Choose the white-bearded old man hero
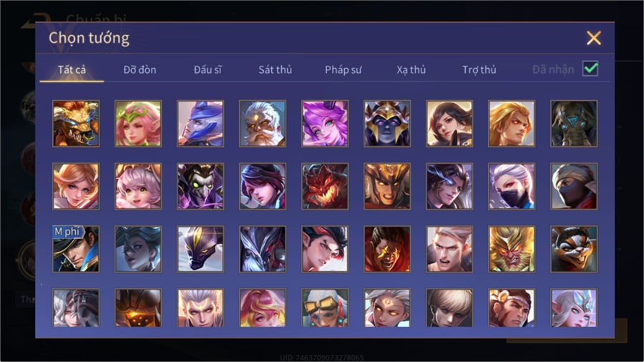The image size is (644, 362). [x=263, y=124]
